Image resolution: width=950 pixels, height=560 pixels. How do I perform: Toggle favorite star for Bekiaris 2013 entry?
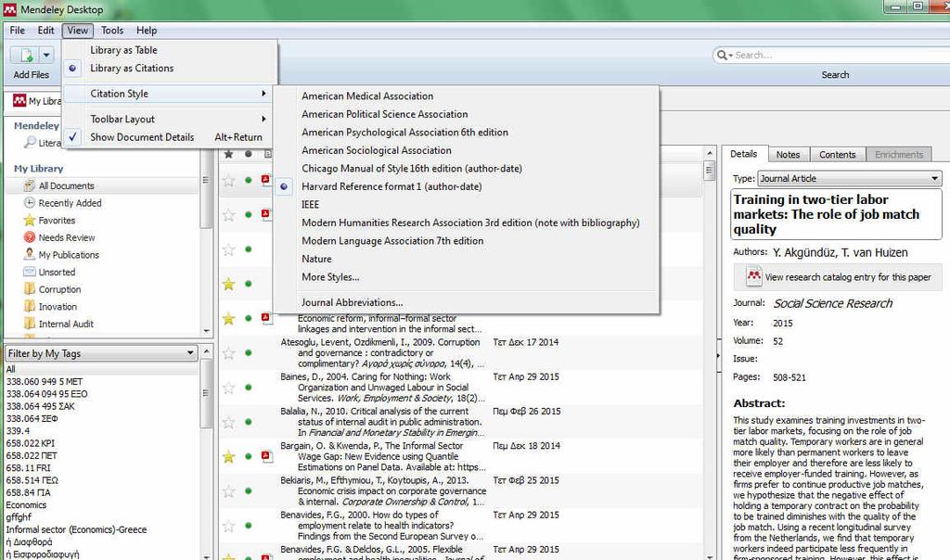click(x=228, y=491)
